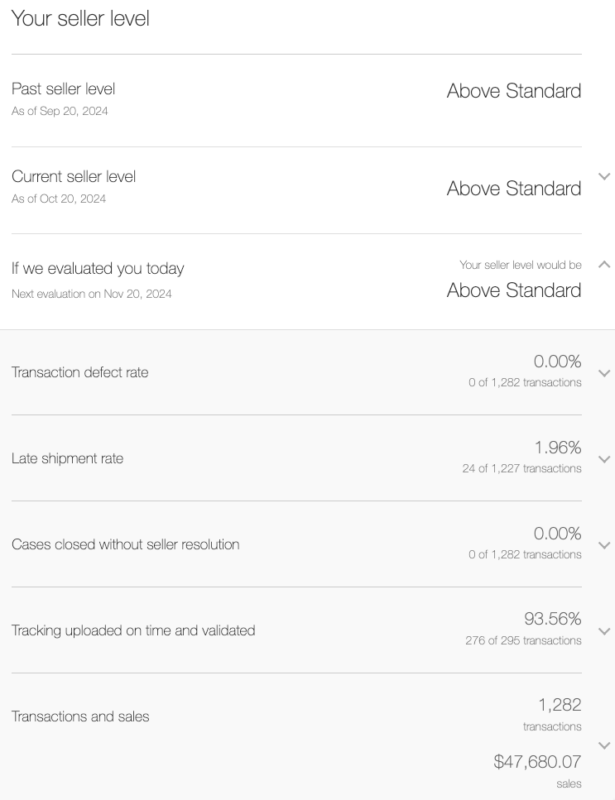Click the 'If we evaluated you today' label
Screen dimensions: 615x800
click(97, 268)
